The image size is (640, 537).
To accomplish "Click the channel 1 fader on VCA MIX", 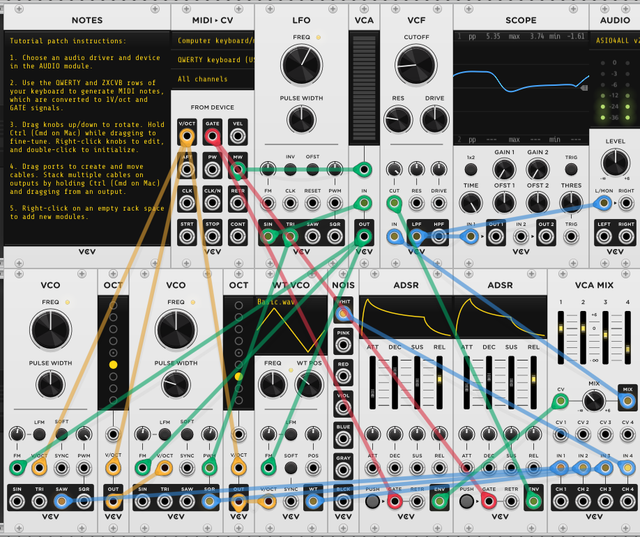I will pyautogui.click(x=561, y=337).
